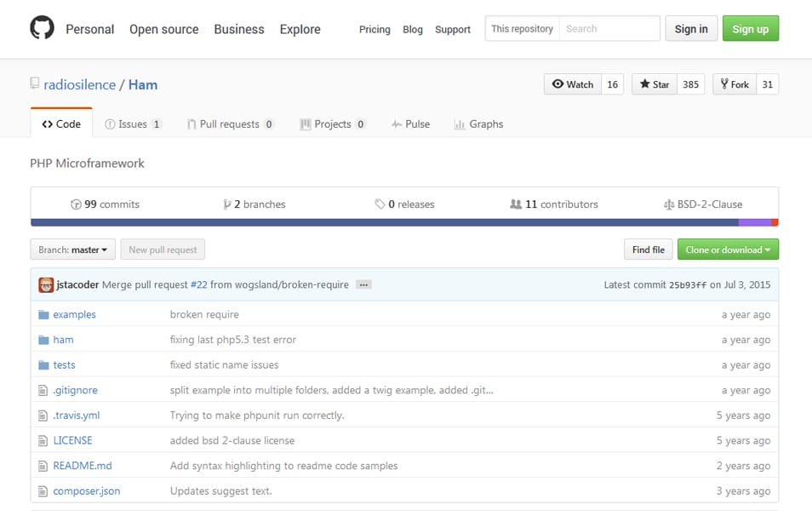Open the Ham repository name link
Viewport: 812px width, 511px height.
[x=143, y=84]
